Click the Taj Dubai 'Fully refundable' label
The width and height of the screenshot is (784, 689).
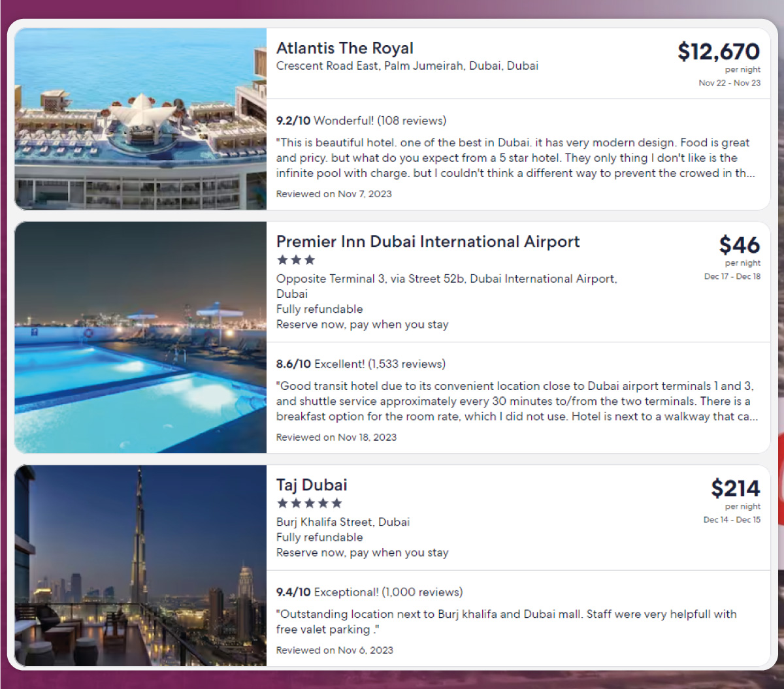tap(319, 537)
